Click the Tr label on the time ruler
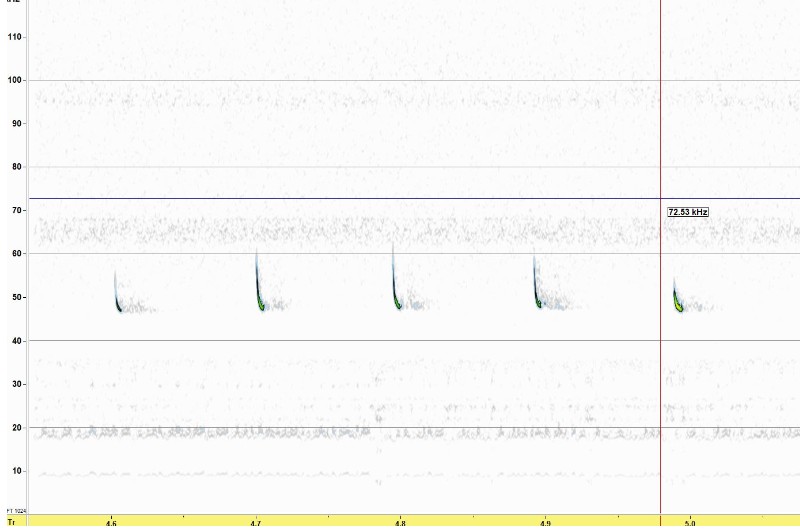Image resolution: width=800 pixels, height=532 pixels. point(11,522)
